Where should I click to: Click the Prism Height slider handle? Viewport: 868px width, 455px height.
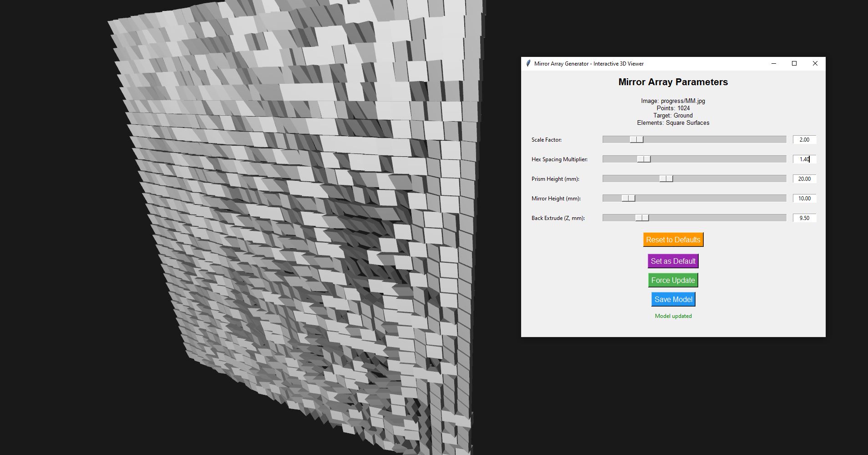(x=666, y=179)
